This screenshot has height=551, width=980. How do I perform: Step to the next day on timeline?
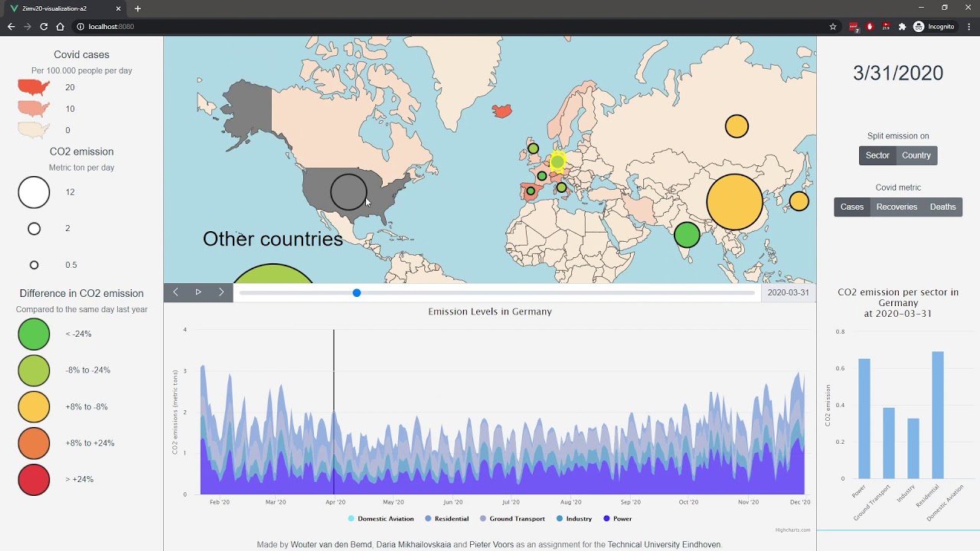pos(221,292)
